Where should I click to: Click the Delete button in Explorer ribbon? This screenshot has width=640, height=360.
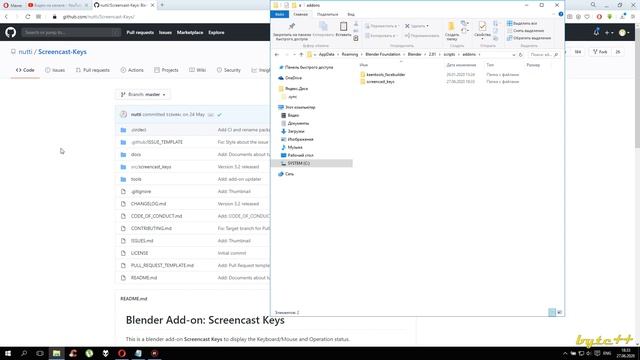pos(417,26)
